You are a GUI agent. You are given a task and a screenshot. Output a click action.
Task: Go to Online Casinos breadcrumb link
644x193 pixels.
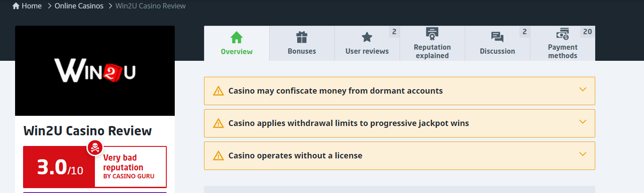coord(79,6)
